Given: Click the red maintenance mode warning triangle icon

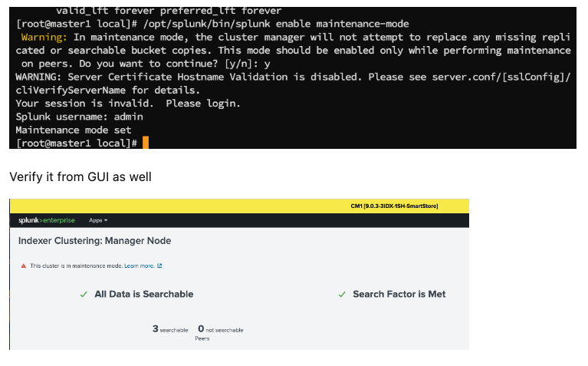Looking at the screenshot, I should (x=23, y=265).
